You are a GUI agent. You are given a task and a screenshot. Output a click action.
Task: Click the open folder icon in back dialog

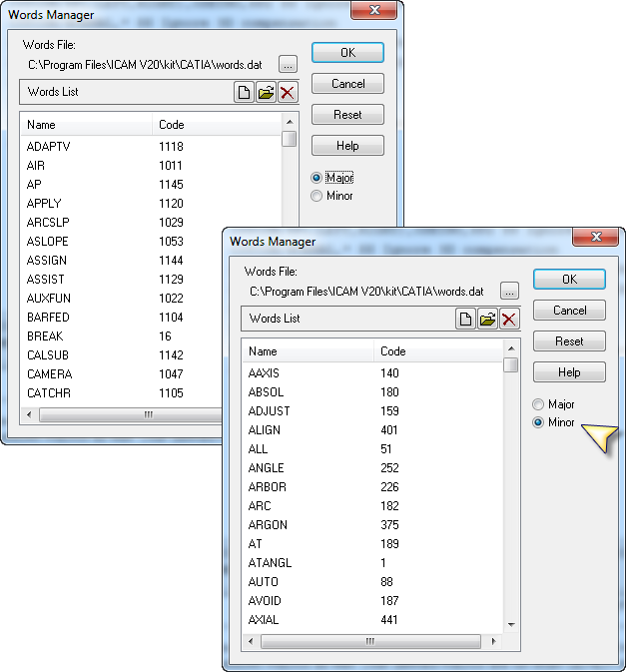[x=266, y=92]
